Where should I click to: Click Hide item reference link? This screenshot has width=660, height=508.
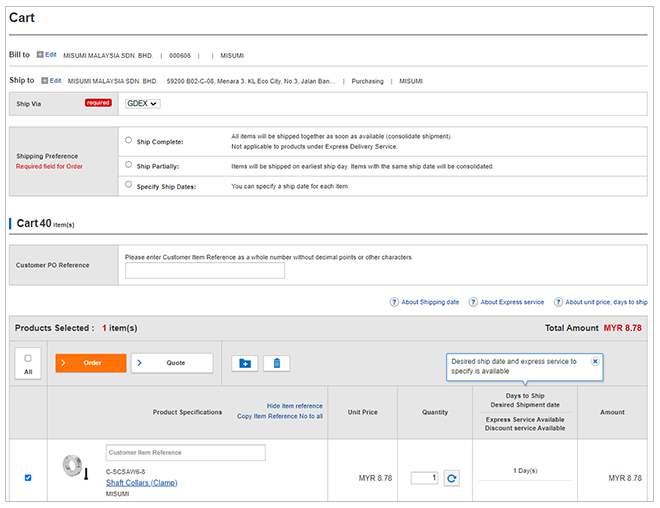294,406
